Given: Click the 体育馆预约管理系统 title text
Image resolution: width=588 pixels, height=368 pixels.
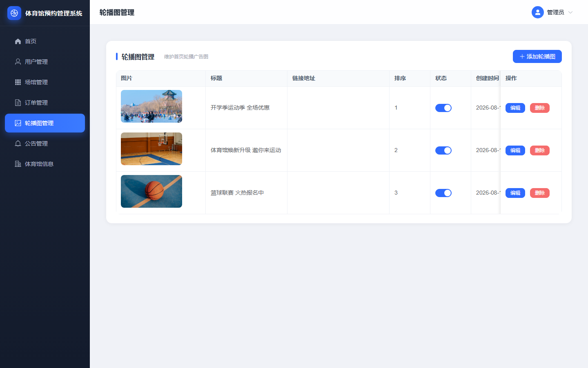Looking at the screenshot, I should (x=54, y=13).
